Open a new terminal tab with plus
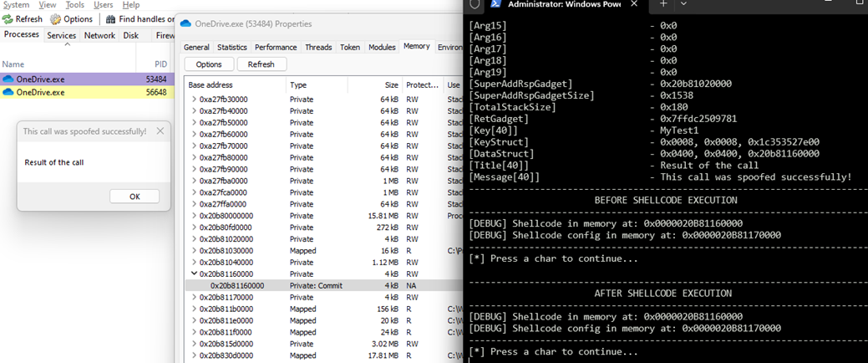The image size is (868, 363). tap(663, 4)
